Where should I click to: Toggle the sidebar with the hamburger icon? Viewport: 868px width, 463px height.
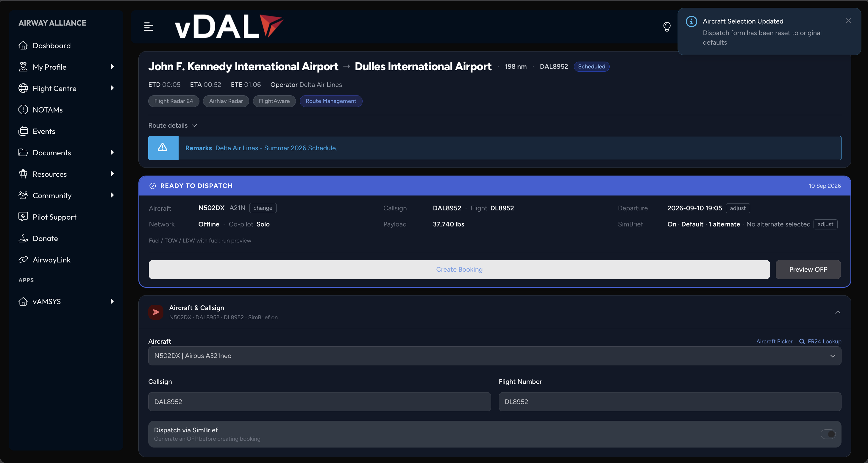(148, 26)
